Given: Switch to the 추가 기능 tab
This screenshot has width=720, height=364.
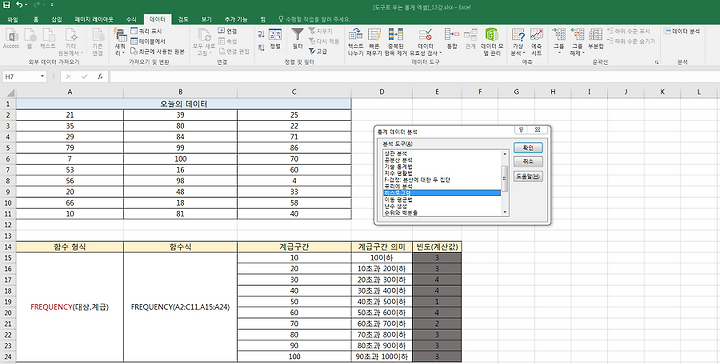Looking at the screenshot, I should point(236,19).
